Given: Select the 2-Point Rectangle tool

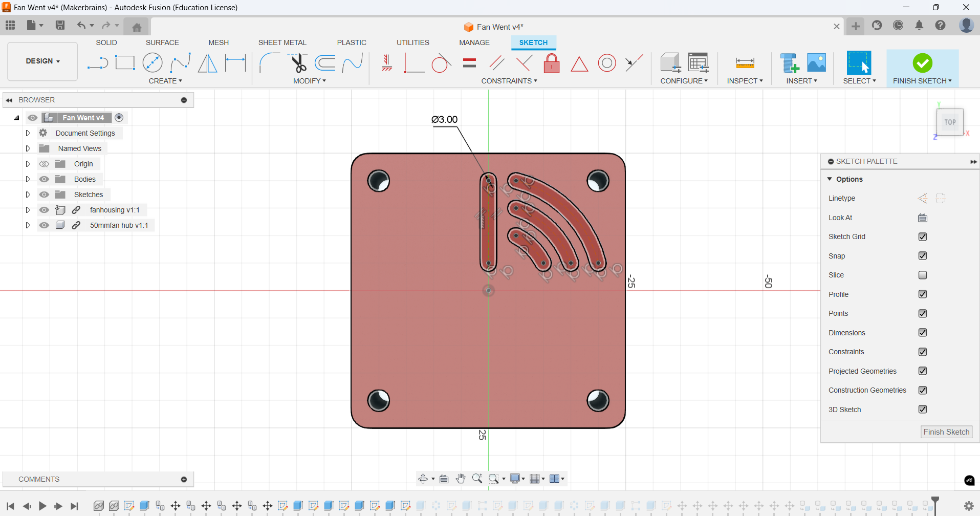Looking at the screenshot, I should click(x=125, y=62).
